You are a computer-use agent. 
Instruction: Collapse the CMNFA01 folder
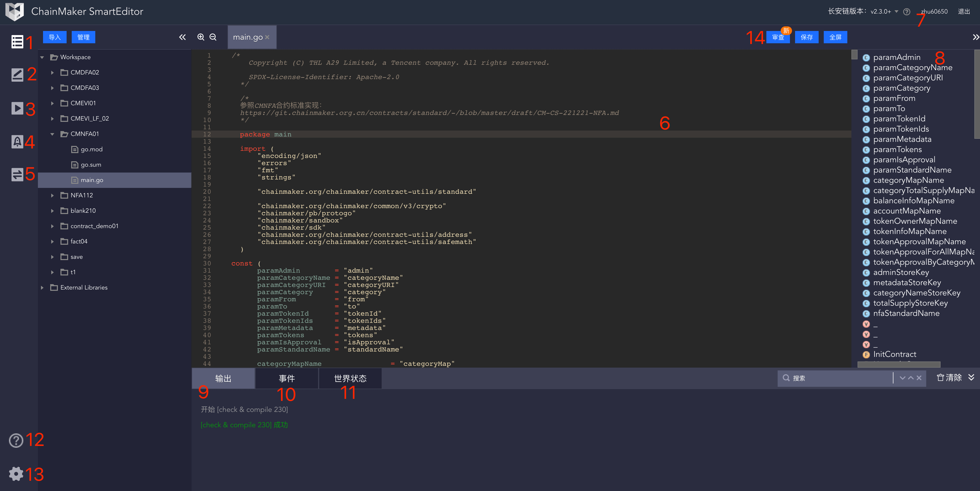53,134
